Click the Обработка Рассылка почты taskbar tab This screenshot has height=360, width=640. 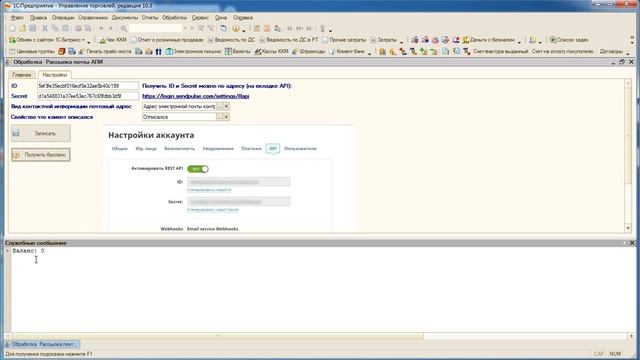[42, 344]
